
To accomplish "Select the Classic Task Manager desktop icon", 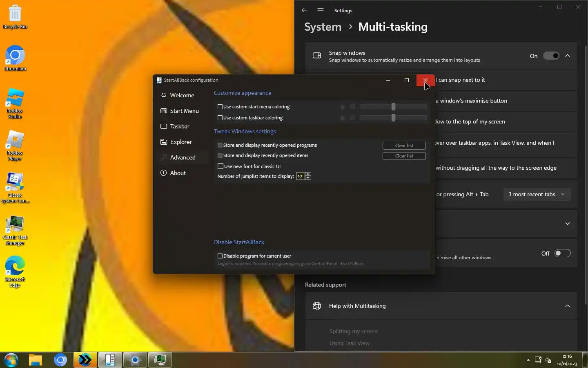I will 15,230.
